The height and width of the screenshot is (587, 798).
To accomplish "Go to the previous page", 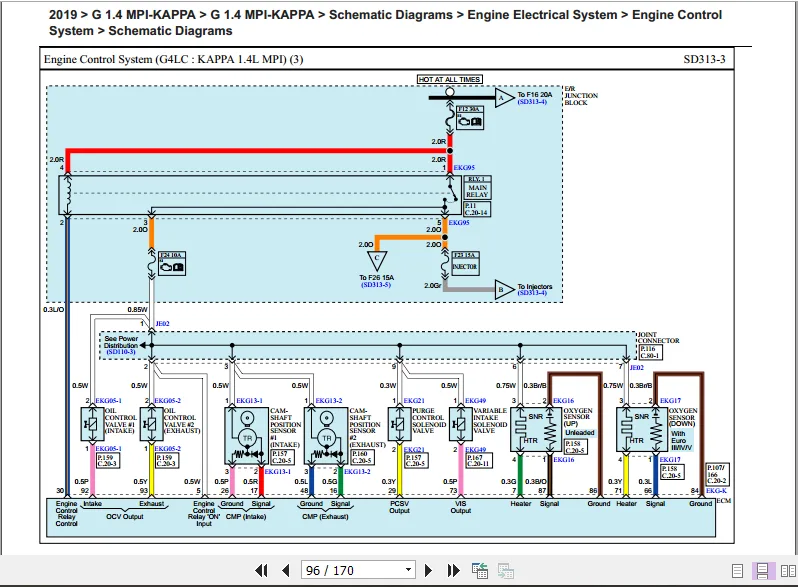I will (286, 571).
